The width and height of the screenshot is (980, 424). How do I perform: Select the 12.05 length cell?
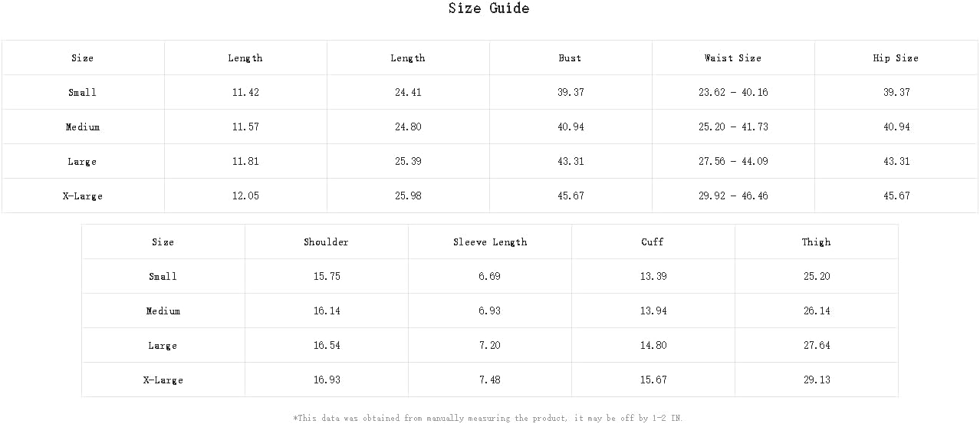click(x=245, y=196)
